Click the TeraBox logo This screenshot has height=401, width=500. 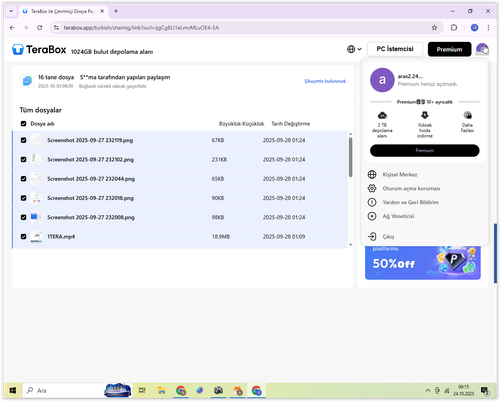click(39, 49)
